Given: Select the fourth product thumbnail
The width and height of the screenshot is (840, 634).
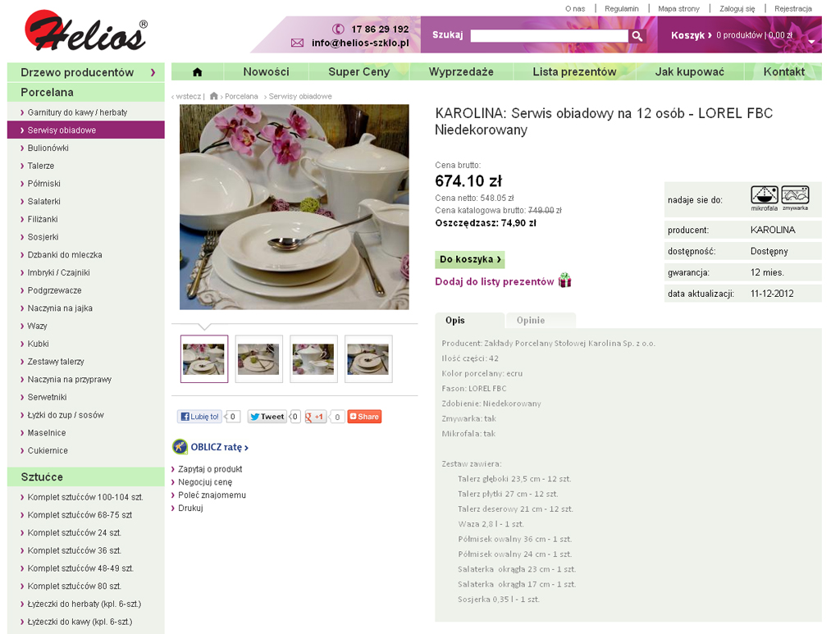Looking at the screenshot, I should (368, 358).
